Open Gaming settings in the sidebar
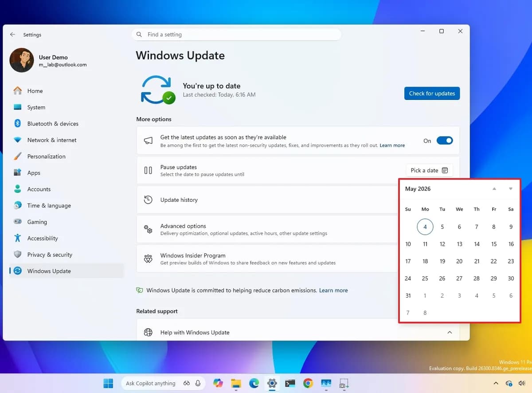This screenshot has width=532, height=393. [66, 222]
